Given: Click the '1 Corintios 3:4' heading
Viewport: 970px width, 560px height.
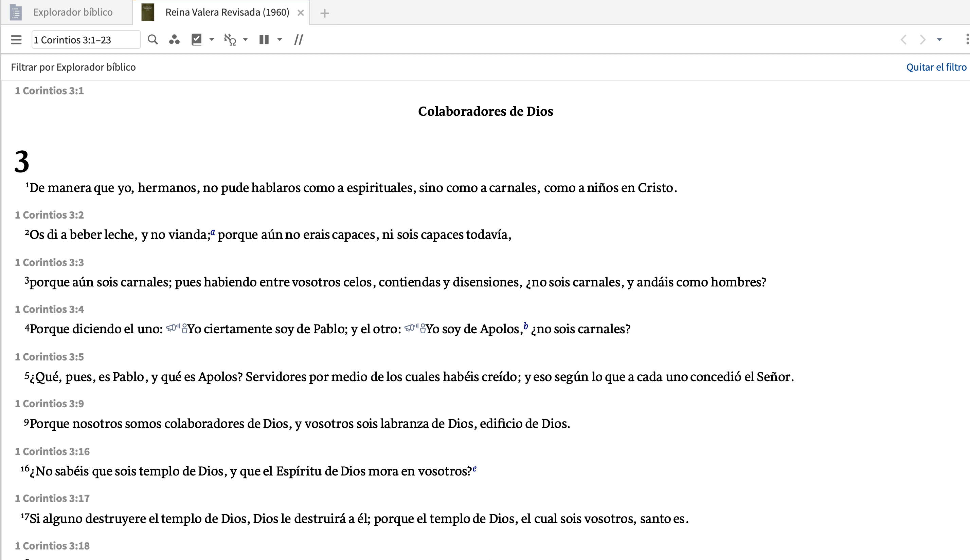Looking at the screenshot, I should click(49, 309).
